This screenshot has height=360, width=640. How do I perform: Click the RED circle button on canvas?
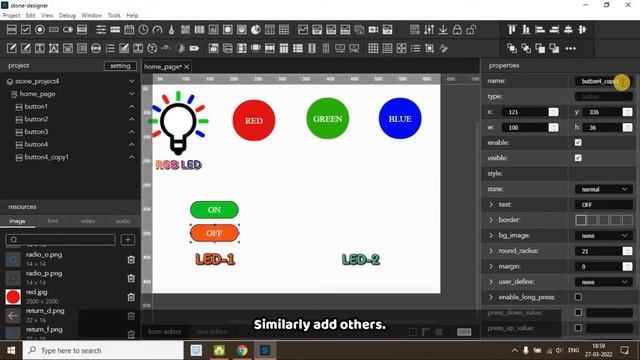click(254, 120)
